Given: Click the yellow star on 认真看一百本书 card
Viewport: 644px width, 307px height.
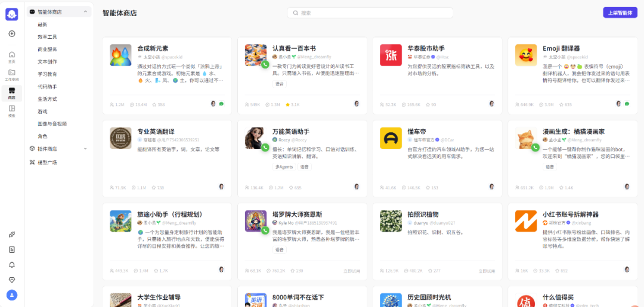Looking at the screenshot, I should coord(288,105).
